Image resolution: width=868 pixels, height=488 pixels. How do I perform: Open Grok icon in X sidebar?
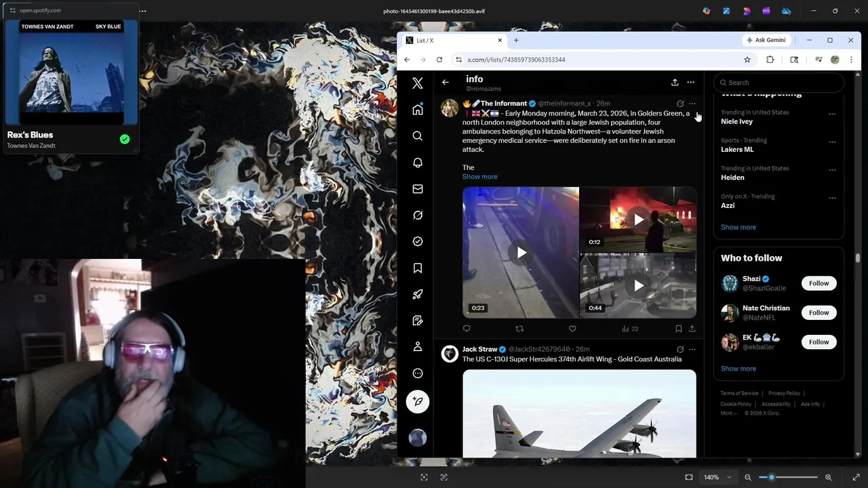click(x=418, y=215)
